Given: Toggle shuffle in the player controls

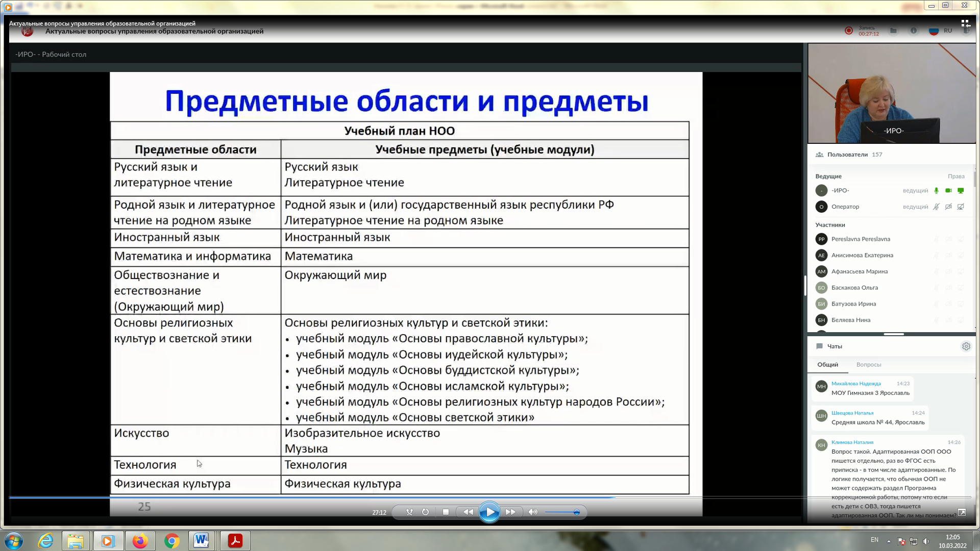Looking at the screenshot, I should [409, 512].
